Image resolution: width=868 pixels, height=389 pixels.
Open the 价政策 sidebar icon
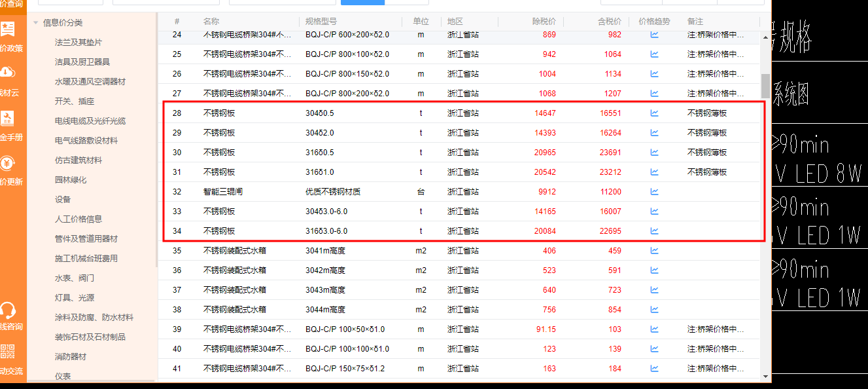9,28
